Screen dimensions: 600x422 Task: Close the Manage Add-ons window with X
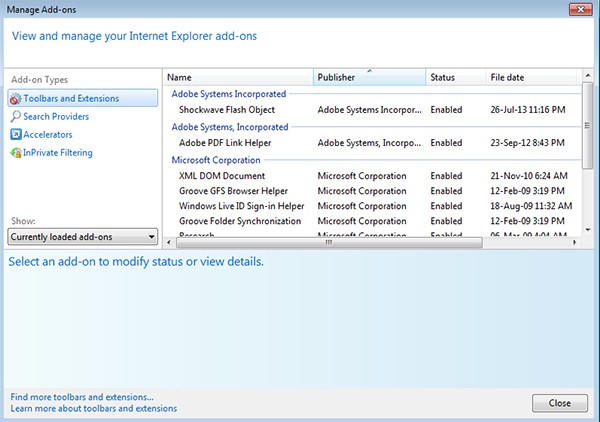pyautogui.click(x=580, y=9)
